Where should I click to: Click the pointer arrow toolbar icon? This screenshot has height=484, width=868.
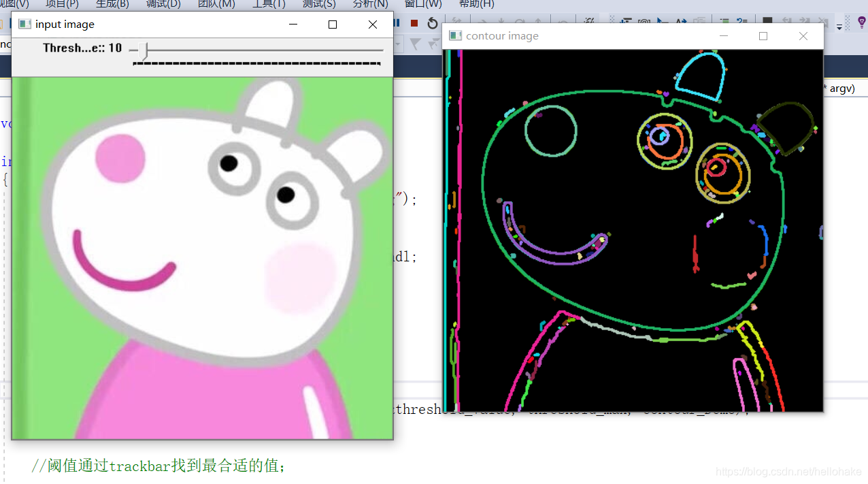click(x=659, y=21)
